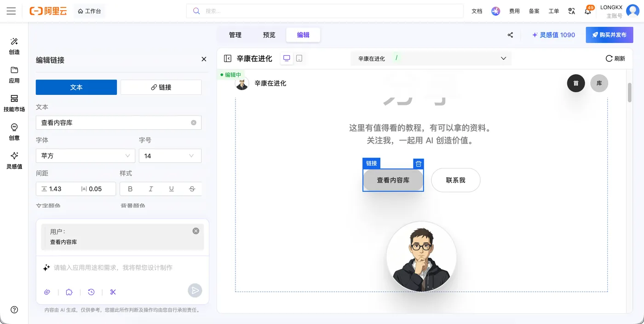The height and width of the screenshot is (324, 644).
Task: Toggle italic text style
Action: pyautogui.click(x=150, y=189)
